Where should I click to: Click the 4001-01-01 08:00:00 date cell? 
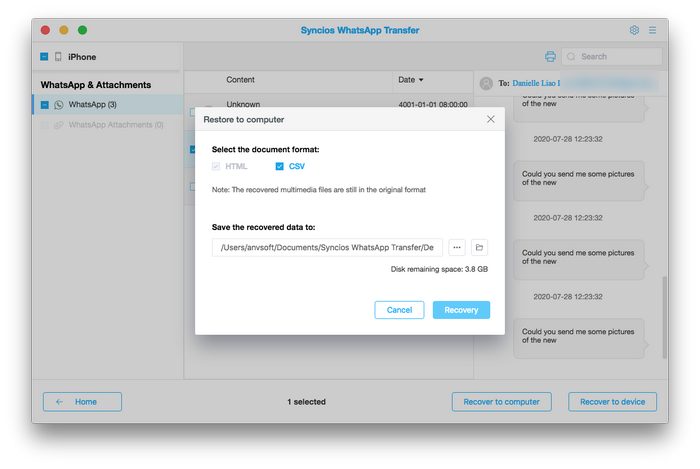[x=433, y=104]
